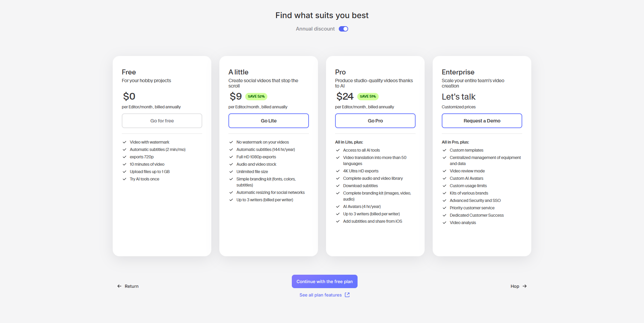Click the right arrow icon next to Hop

525,286
